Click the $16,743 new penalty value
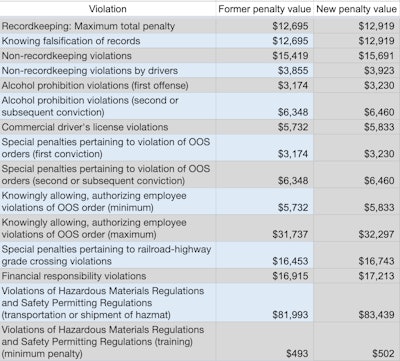 point(376,261)
